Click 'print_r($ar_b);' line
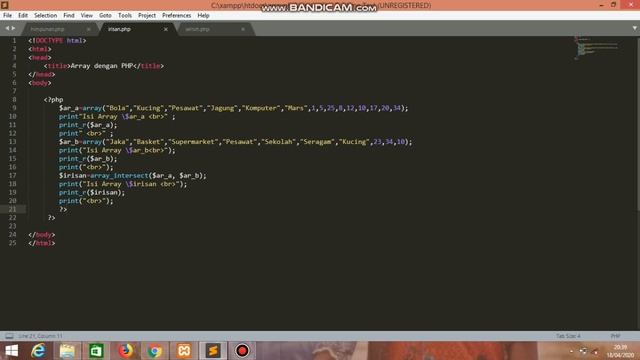 [88, 159]
